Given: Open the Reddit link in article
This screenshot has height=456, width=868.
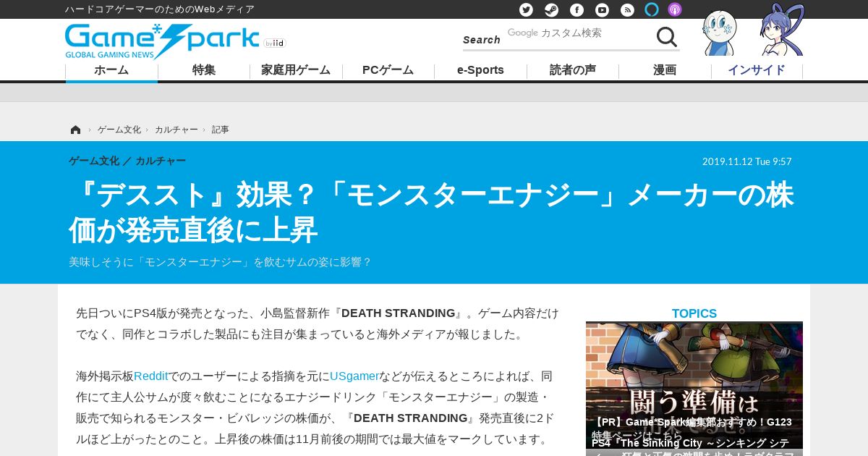Looking at the screenshot, I should coord(150,376).
